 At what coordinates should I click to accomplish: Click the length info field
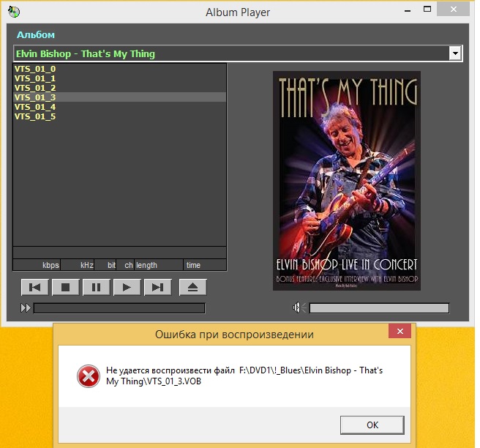point(160,265)
